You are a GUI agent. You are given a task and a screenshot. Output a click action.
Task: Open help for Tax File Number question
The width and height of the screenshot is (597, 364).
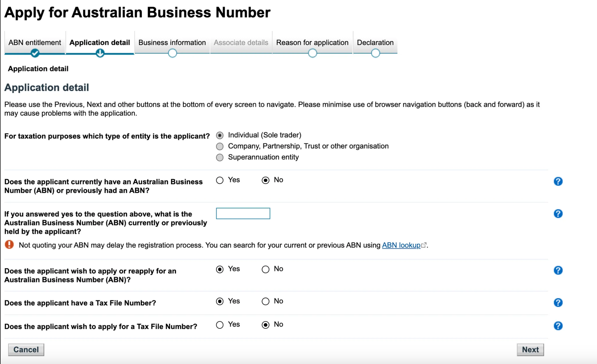(558, 302)
